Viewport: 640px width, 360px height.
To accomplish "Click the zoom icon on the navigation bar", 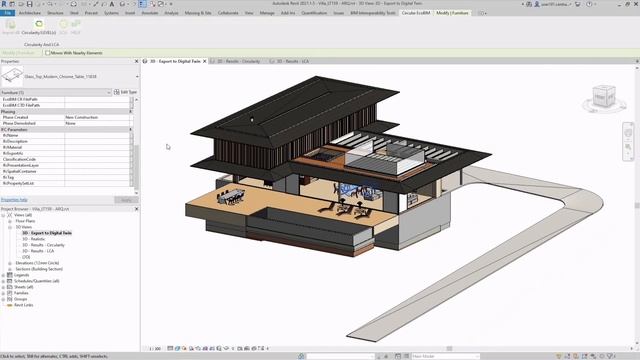I will (x=628, y=147).
